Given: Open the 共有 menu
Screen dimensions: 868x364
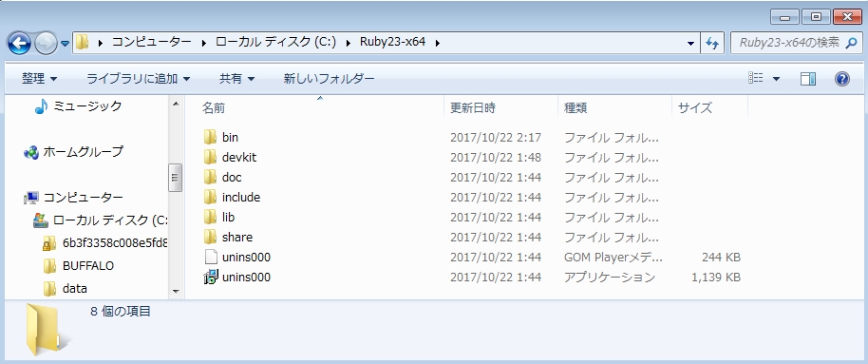Looking at the screenshot, I should click(236, 79).
